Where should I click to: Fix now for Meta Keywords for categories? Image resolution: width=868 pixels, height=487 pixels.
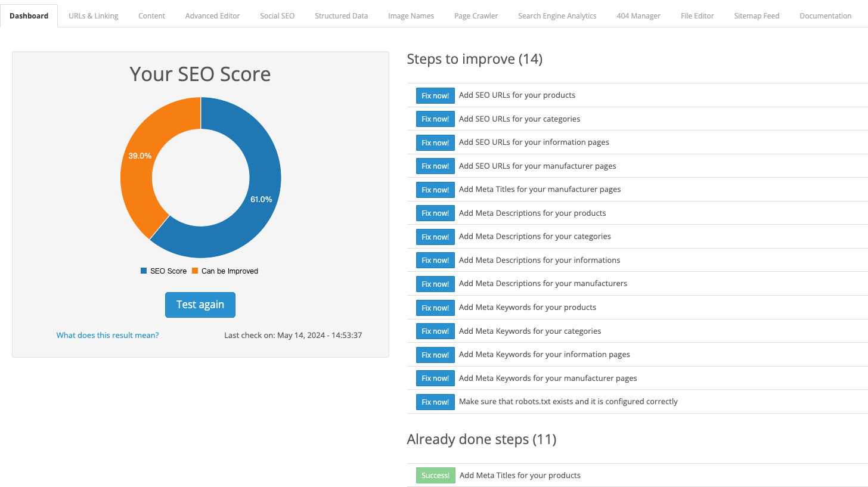[x=435, y=331]
